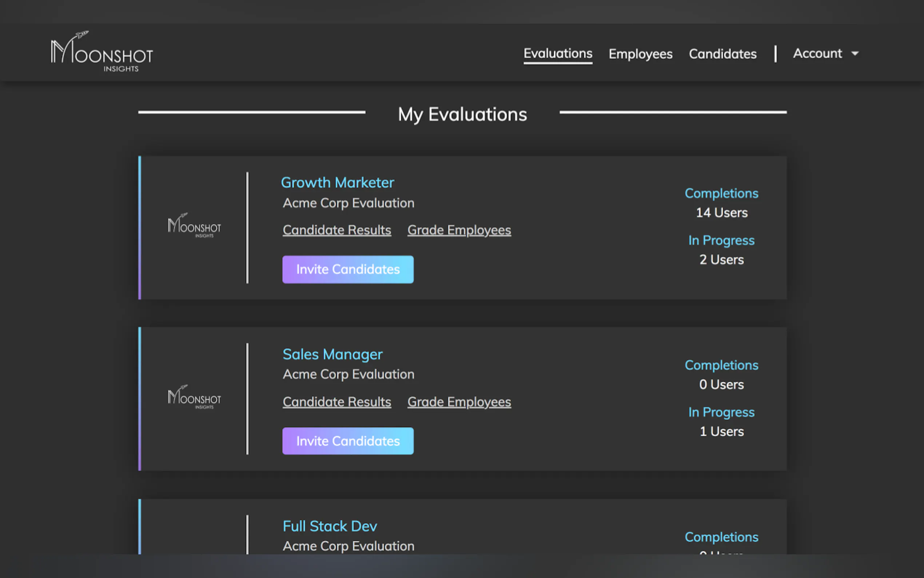Viewport: 924px width, 578px height.
Task: Open the Candidates nav item
Action: [x=722, y=54]
